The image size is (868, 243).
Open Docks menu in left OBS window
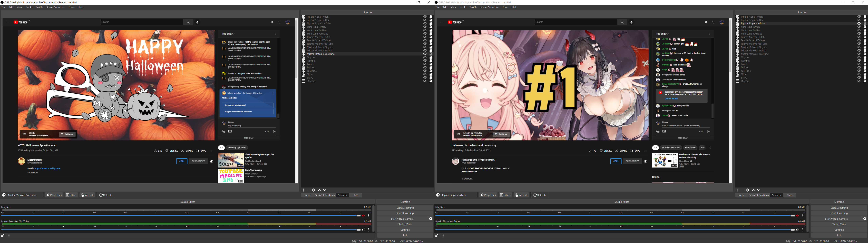29,7
